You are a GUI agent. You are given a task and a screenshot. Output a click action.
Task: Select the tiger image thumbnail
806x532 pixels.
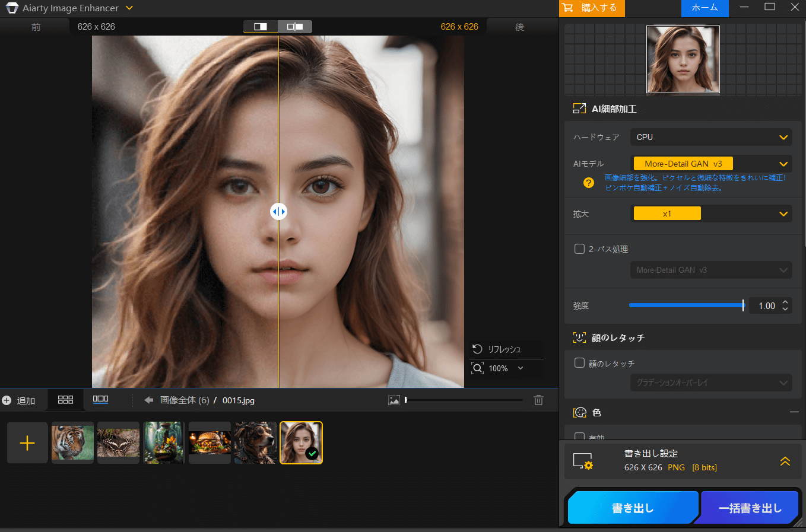72,442
